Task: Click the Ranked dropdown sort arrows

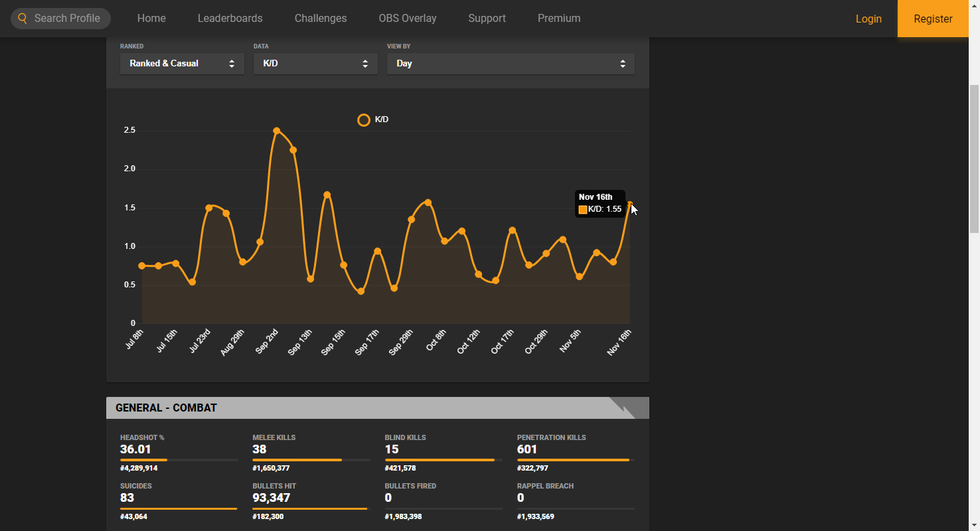Action: [x=232, y=64]
